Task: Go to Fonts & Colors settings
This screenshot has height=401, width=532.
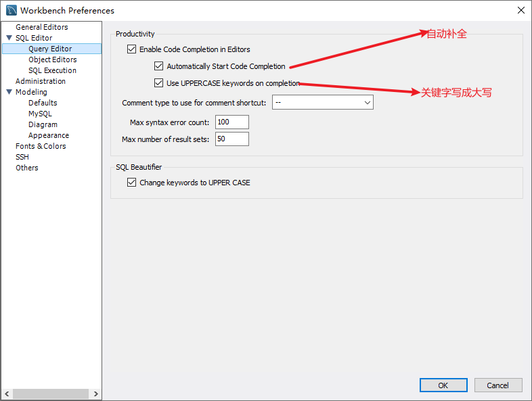Action: coord(41,147)
